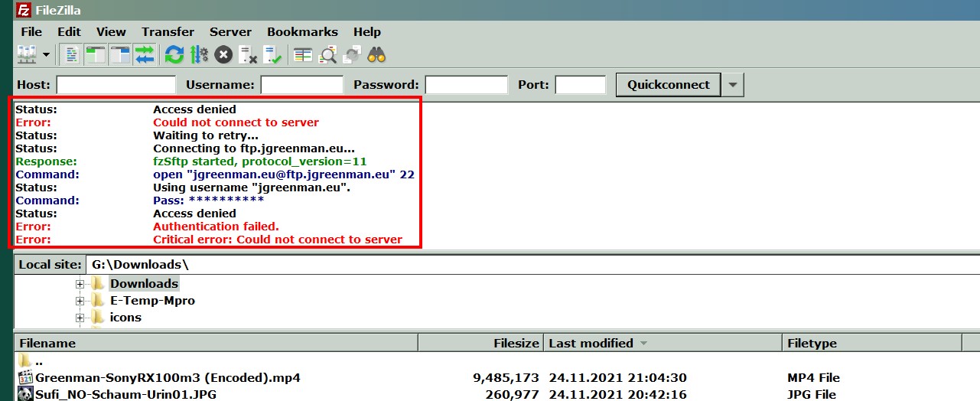Click the 'MP4 File' filetype cell
Image resolution: width=980 pixels, height=401 pixels.
813,378
